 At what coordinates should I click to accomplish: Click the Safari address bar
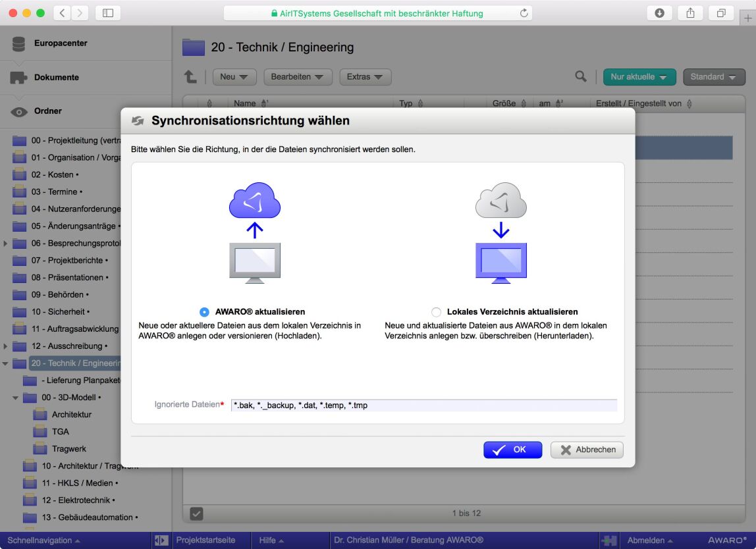[x=377, y=13]
